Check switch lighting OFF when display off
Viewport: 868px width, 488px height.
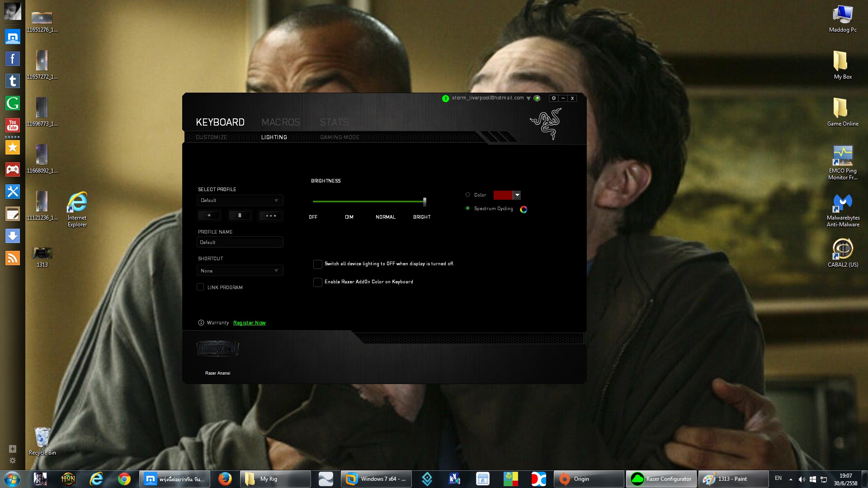point(318,264)
